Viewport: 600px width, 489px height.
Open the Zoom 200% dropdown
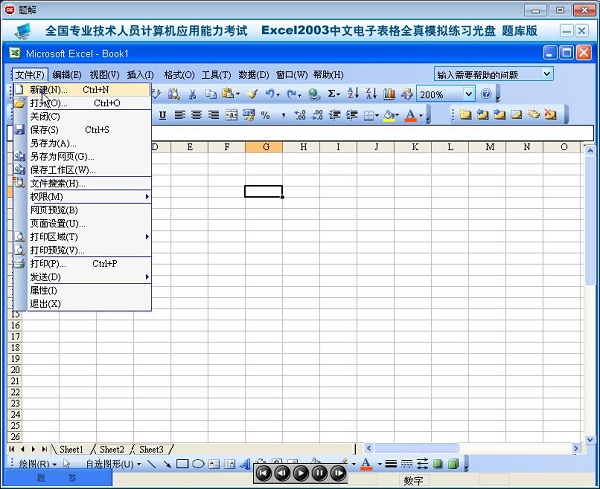[468, 94]
